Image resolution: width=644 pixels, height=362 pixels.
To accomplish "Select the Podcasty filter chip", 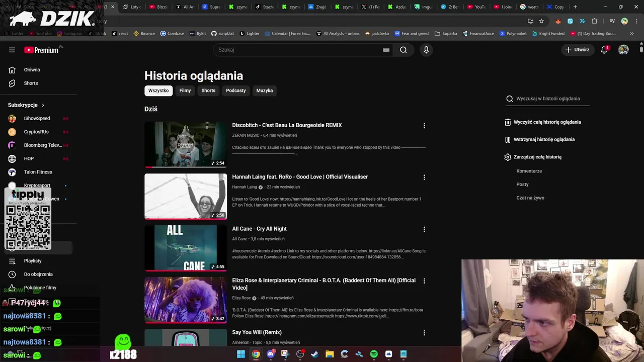I will (236, 90).
